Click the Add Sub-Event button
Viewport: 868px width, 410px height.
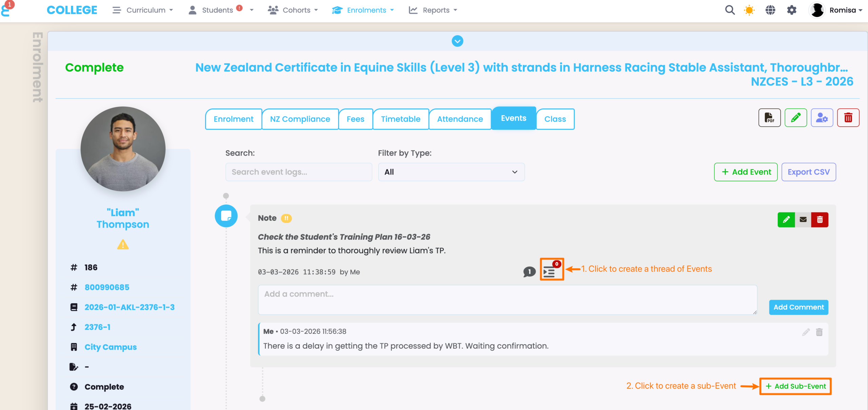click(795, 386)
